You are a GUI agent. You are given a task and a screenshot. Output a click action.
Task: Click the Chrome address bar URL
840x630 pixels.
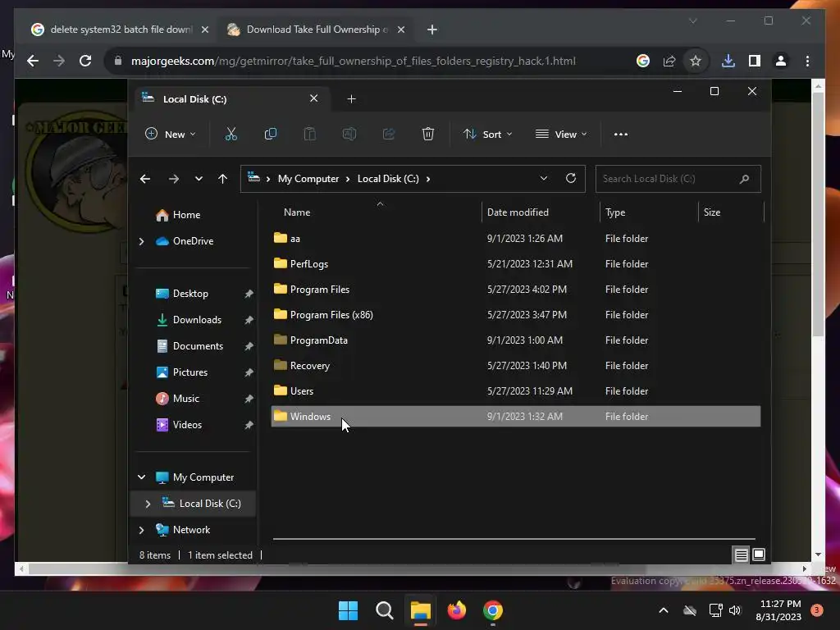353,61
